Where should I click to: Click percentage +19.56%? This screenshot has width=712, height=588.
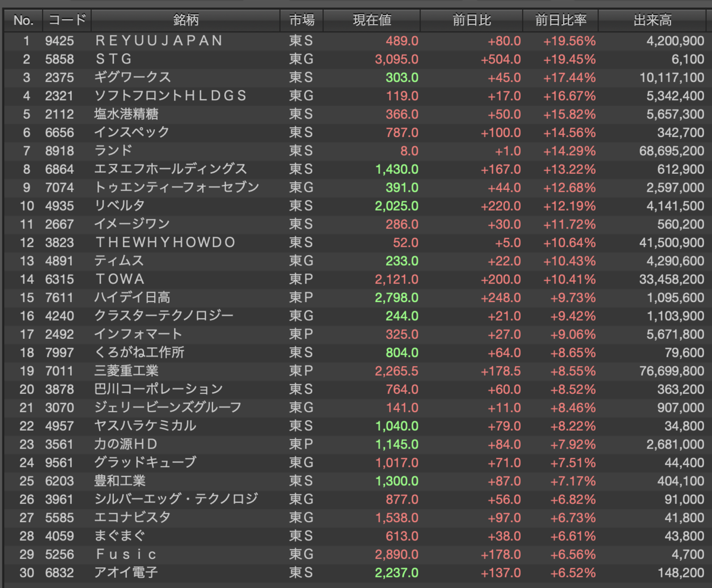point(569,40)
